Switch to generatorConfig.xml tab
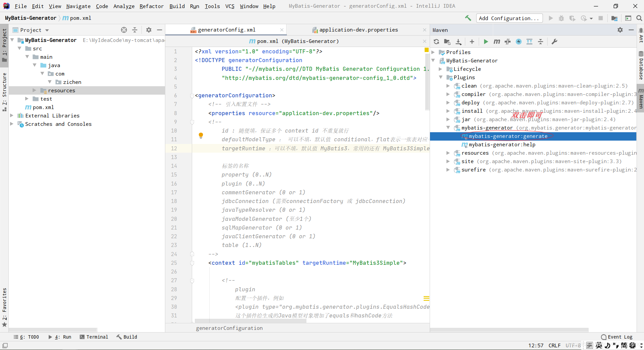The height and width of the screenshot is (350, 644). click(x=227, y=30)
